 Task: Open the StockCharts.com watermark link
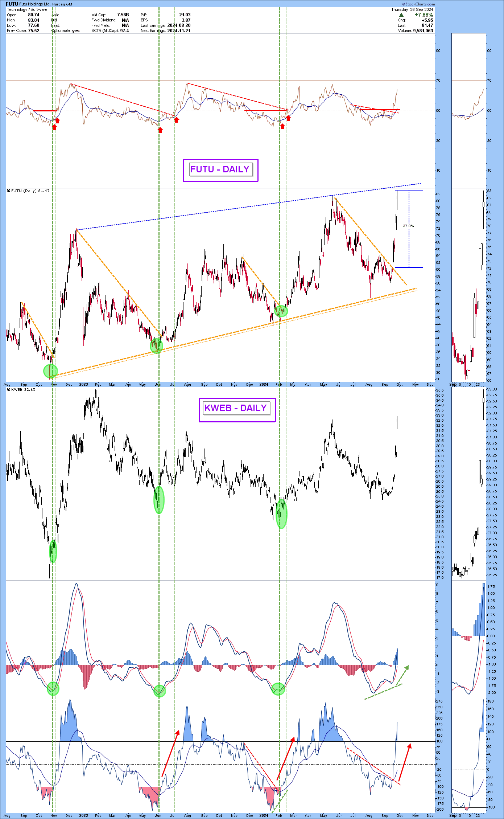pyautogui.click(x=418, y=4)
